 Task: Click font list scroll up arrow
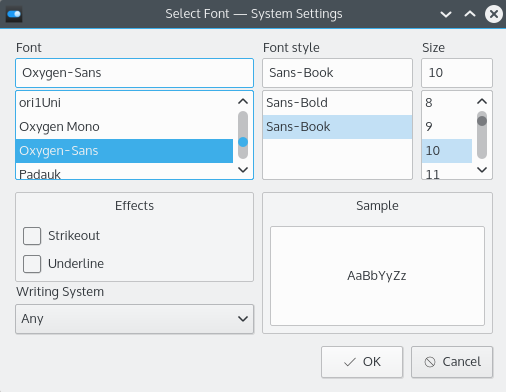(243, 101)
